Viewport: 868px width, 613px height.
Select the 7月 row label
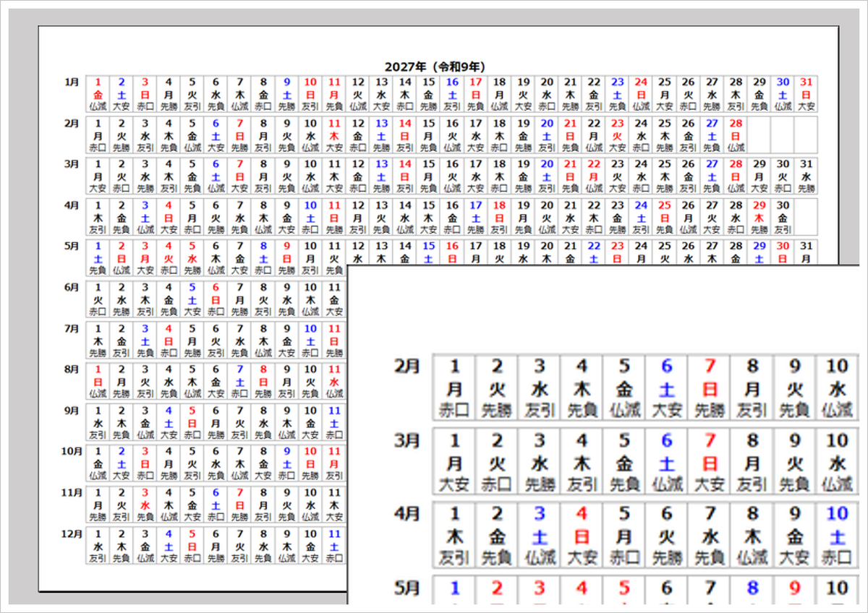(x=72, y=328)
